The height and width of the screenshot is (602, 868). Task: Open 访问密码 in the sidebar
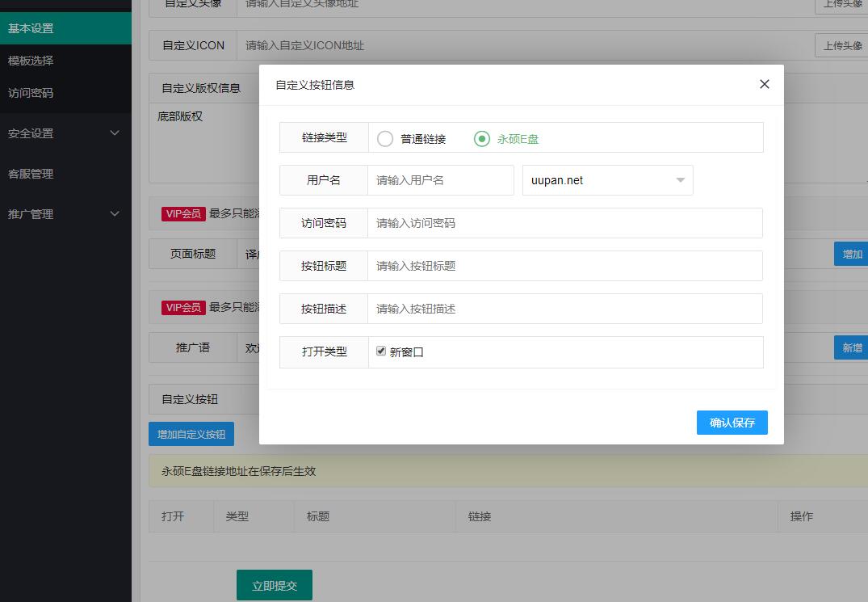pos(65,93)
